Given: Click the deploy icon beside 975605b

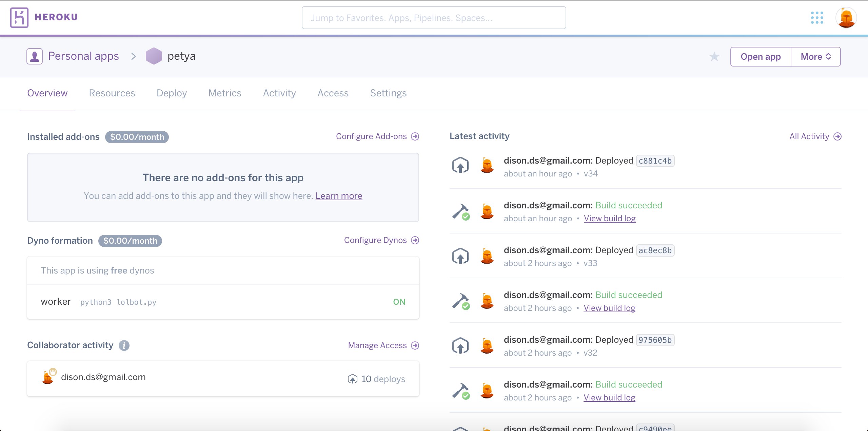Looking at the screenshot, I should (460, 345).
